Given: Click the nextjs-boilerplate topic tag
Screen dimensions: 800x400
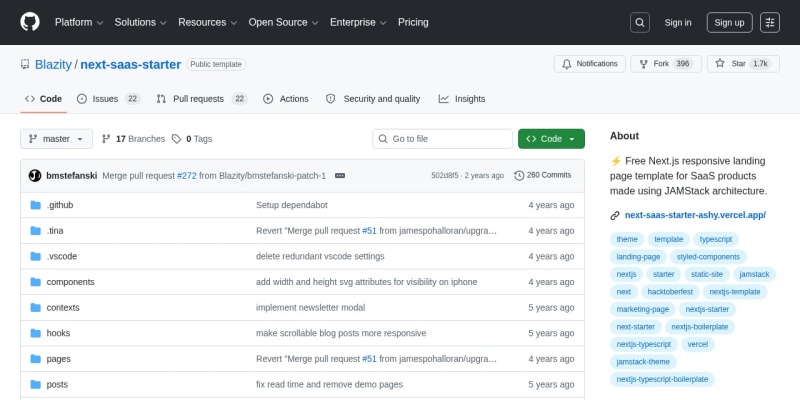Looking at the screenshot, I should click(x=699, y=327).
